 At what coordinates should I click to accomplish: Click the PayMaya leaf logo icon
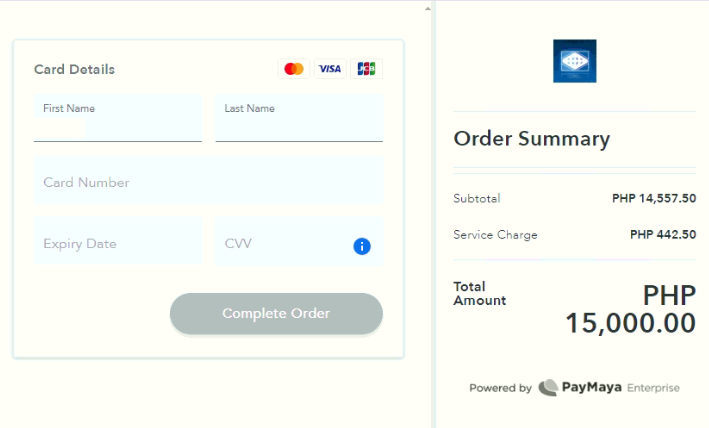click(x=548, y=388)
